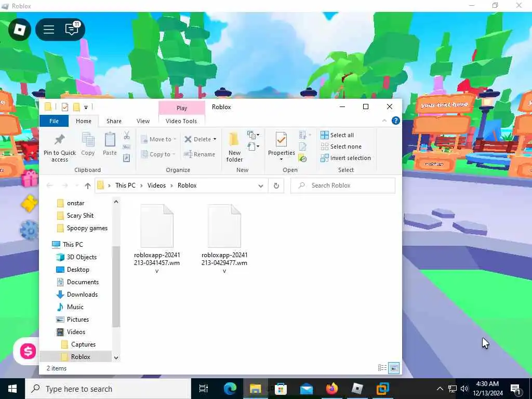Open Microsoft Edge from taskbar

(230, 389)
